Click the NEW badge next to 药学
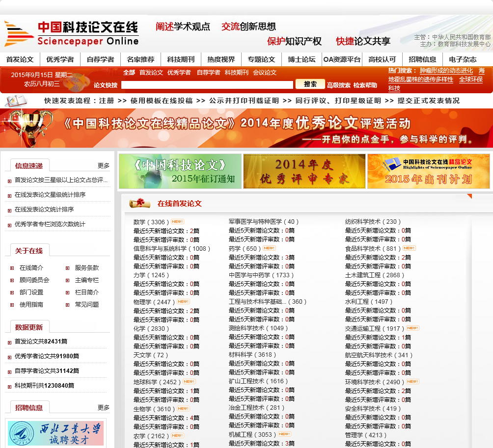 [270, 248]
